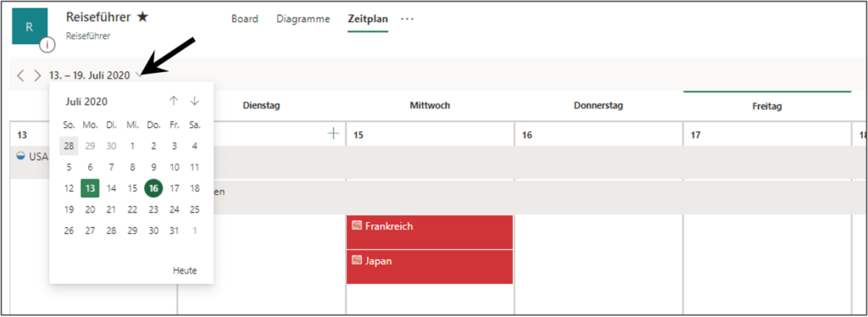
Task: Open the Diagramme tab
Action: 303,19
